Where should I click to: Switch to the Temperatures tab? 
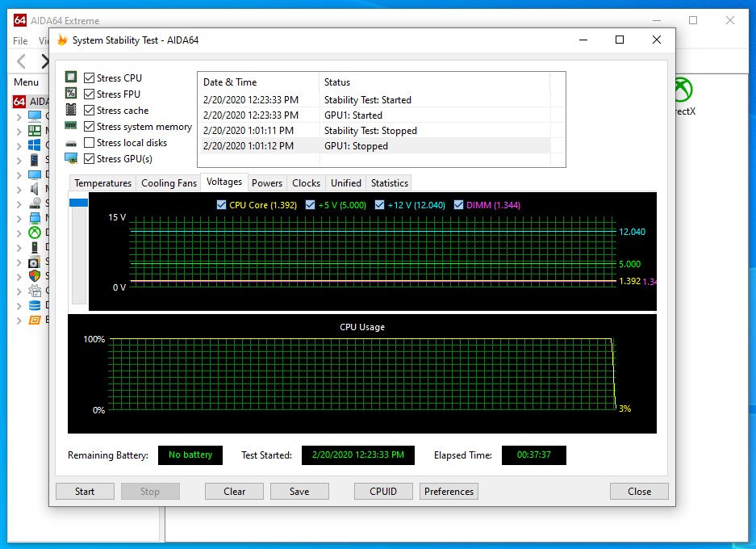pyautogui.click(x=102, y=183)
